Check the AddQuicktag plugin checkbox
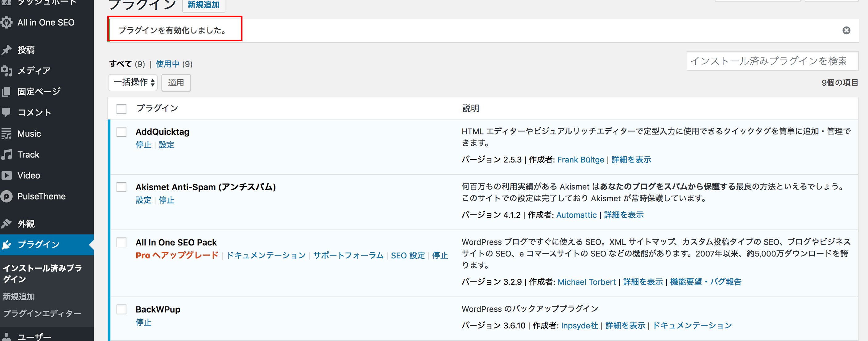868x341 pixels. coord(121,132)
